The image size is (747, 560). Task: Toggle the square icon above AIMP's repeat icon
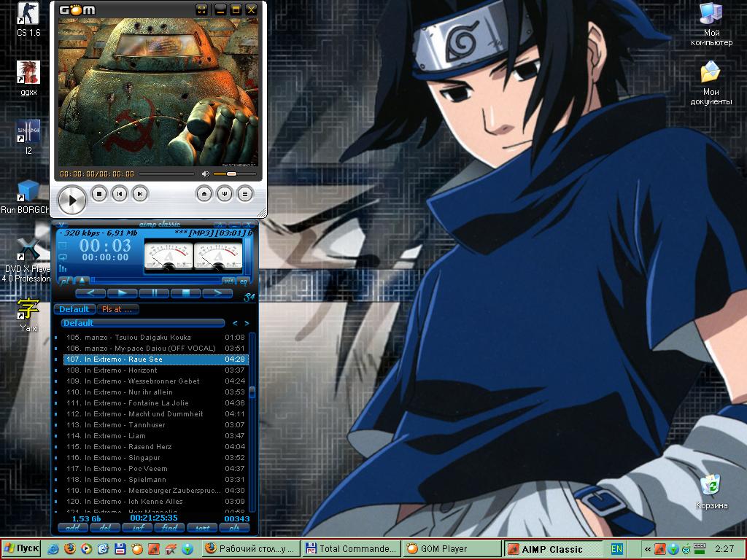click(63, 246)
